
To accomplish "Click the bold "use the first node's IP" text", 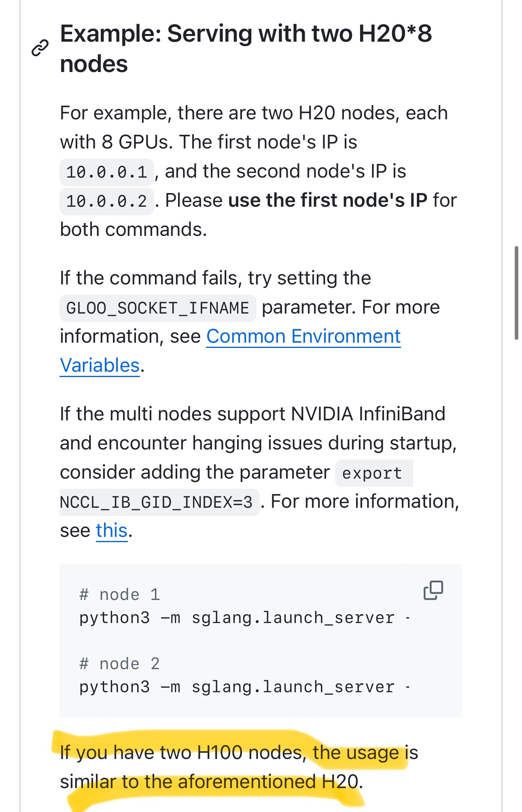I will tap(328, 200).
